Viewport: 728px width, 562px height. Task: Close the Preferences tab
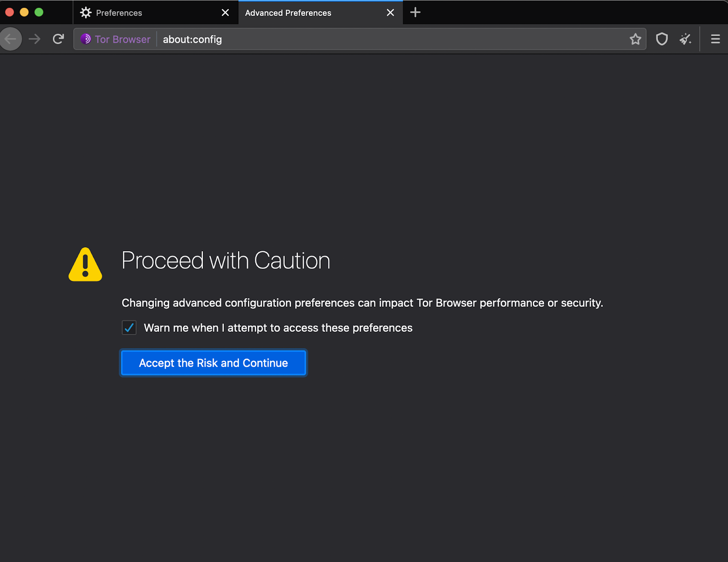point(225,13)
